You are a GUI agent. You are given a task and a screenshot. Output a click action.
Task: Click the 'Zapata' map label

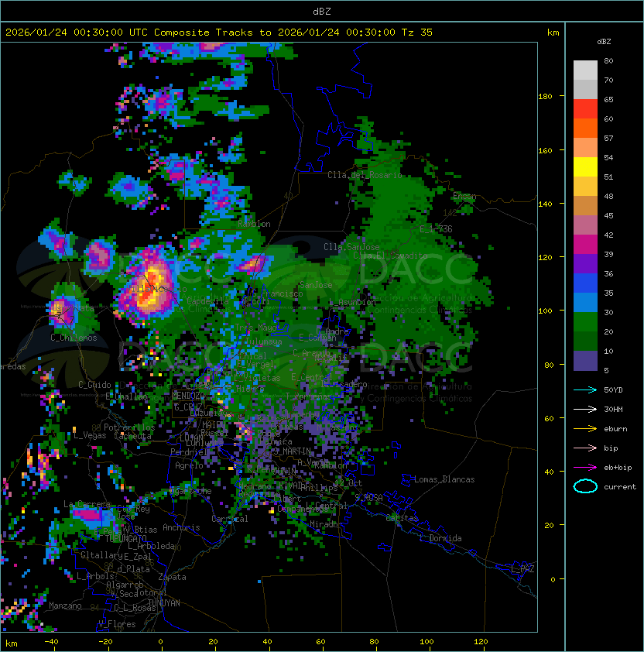172,577
